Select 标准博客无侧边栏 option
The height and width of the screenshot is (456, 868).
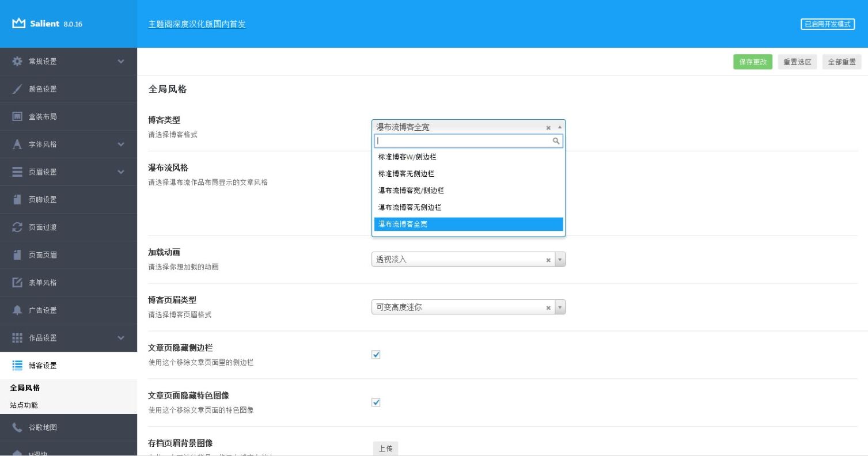click(x=468, y=173)
